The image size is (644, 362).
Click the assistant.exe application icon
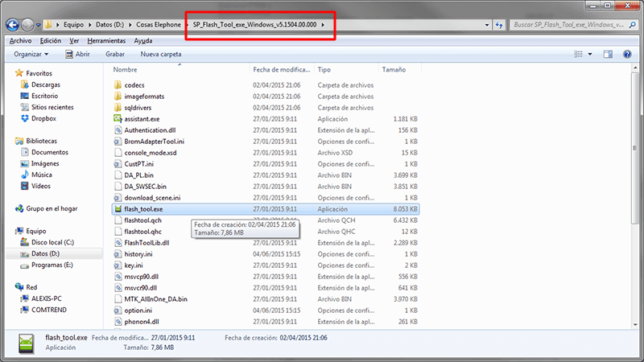tap(118, 118)
